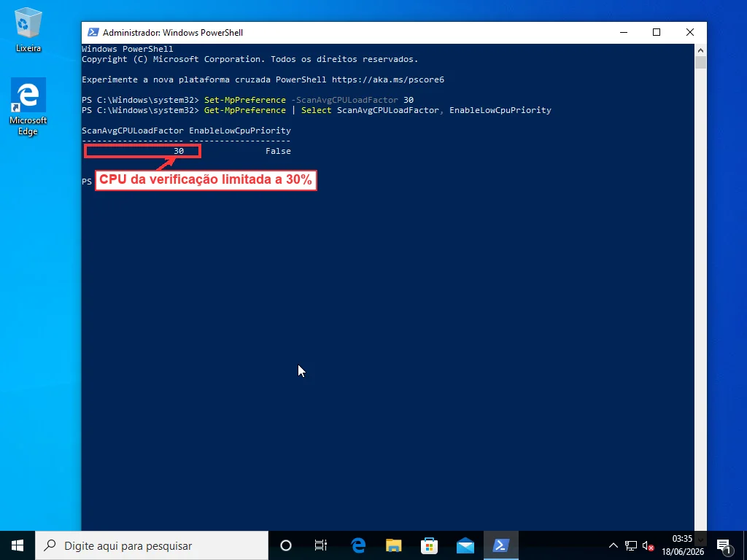747x560 pixels.
Task: Maximize the PowerShell window
Action: coord(657,32)
